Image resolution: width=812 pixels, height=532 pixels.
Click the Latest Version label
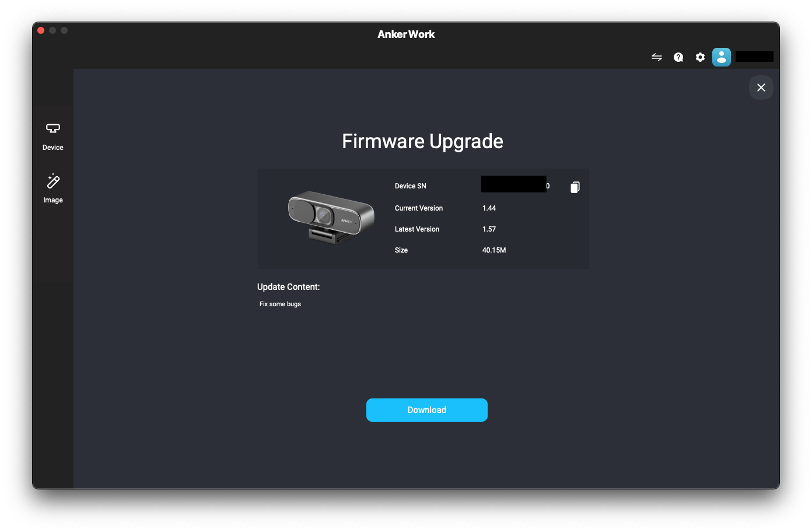pyautogui.click(x=417, y=229)
